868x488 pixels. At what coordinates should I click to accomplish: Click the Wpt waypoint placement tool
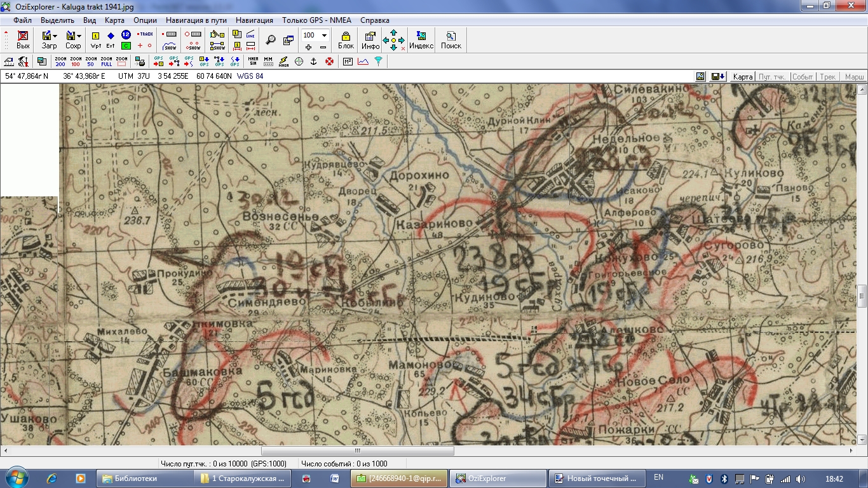pos(96,39)
